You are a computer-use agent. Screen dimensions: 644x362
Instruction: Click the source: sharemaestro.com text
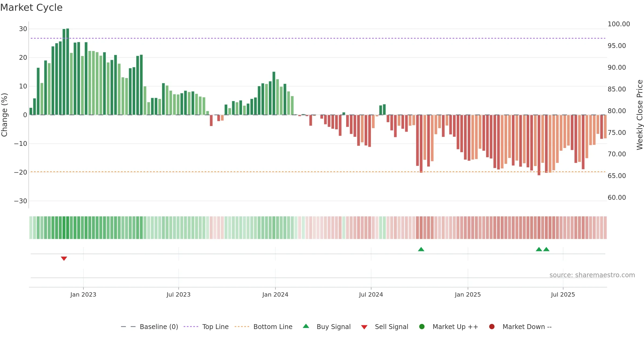592,275
